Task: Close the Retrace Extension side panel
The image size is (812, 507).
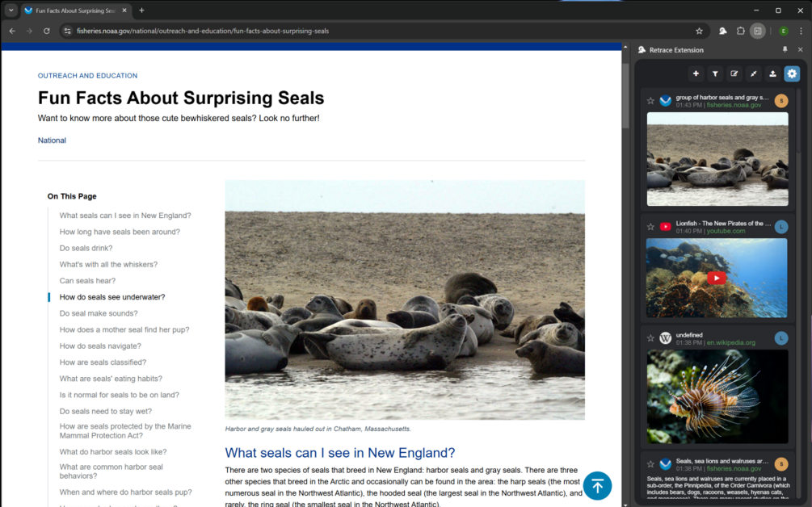Action: pos(800,50)
